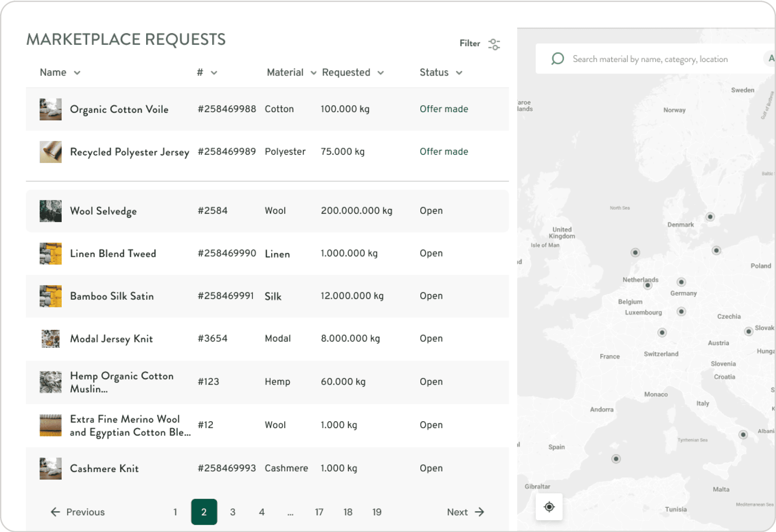
Task: Select the map marker above Germany label
Action: coord(681,282)
